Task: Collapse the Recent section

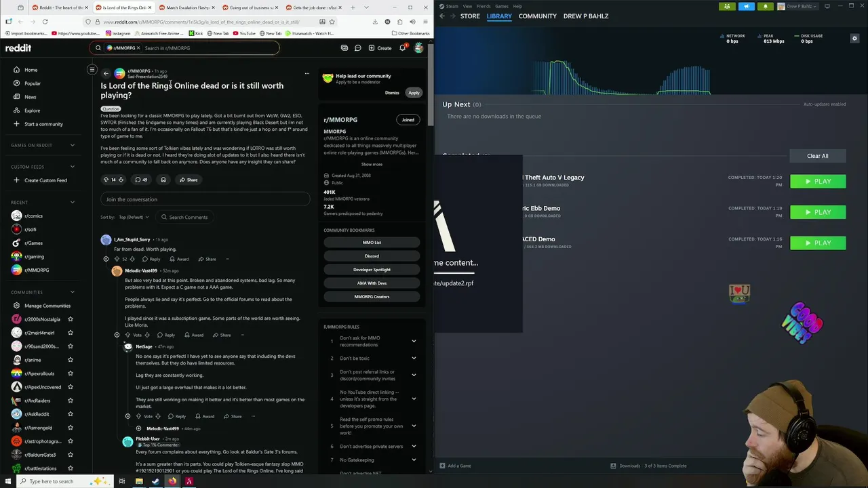Action: (x=73, y=202)
